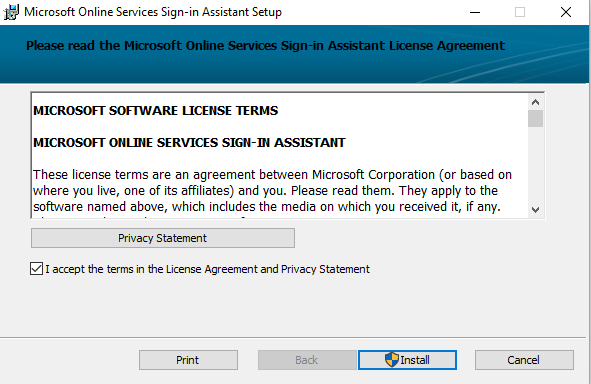Click inside the license terms paragraph
Viewport: 591px width, 384px height.
[272, 191]
